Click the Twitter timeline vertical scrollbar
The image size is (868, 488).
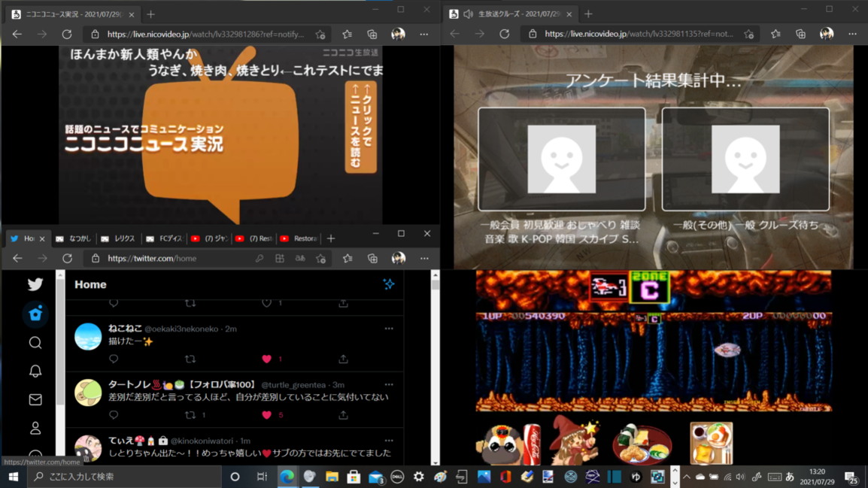435,368
